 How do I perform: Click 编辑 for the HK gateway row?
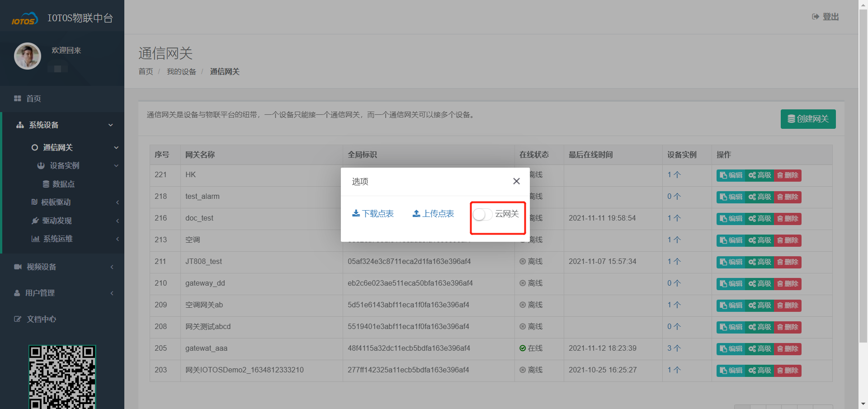click(x=731, y=175)
